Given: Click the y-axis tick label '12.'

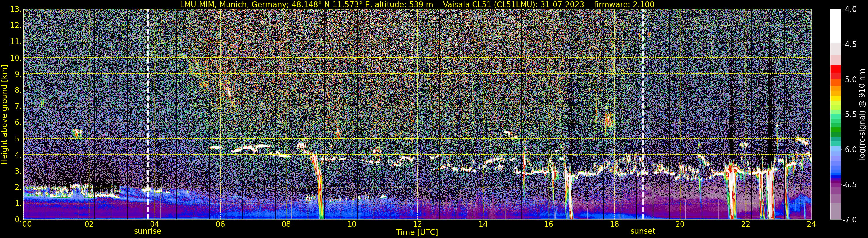Looking at the screenshot, I should [16, 26].
